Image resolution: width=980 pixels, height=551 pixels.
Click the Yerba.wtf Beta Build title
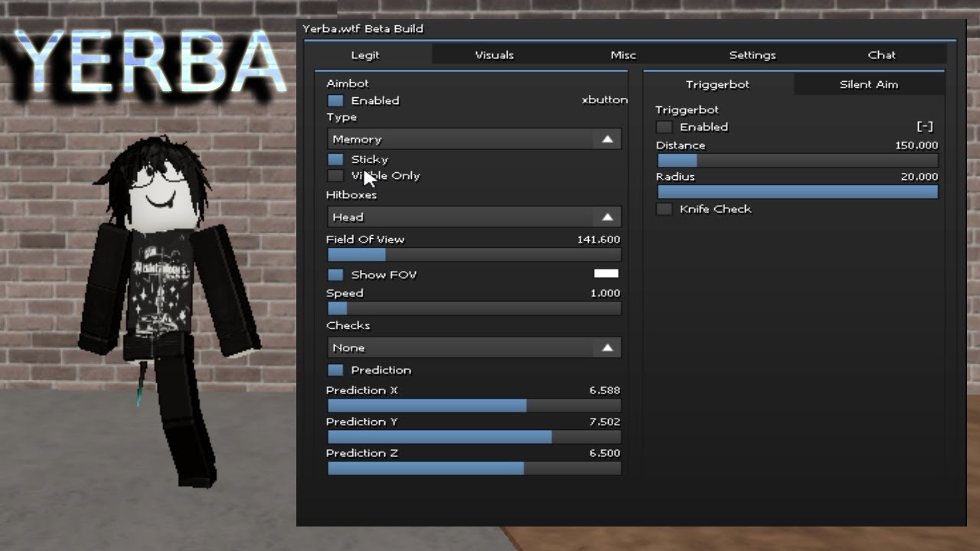(x=363, y=28)
